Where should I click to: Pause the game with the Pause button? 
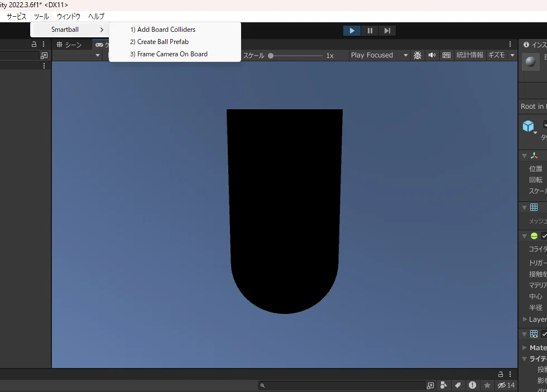coord(370,31)
